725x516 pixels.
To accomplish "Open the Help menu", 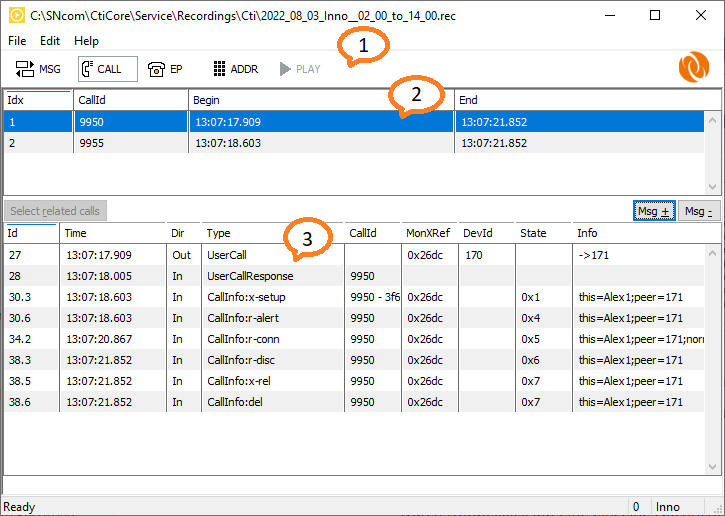I will 87,41.
